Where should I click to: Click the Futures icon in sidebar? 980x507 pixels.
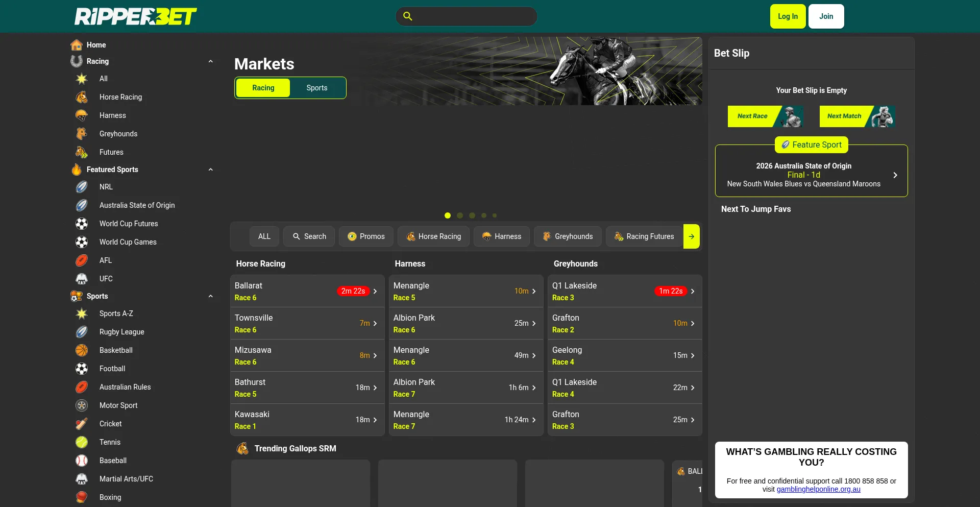pyautogui.click(x=82, y=152)
